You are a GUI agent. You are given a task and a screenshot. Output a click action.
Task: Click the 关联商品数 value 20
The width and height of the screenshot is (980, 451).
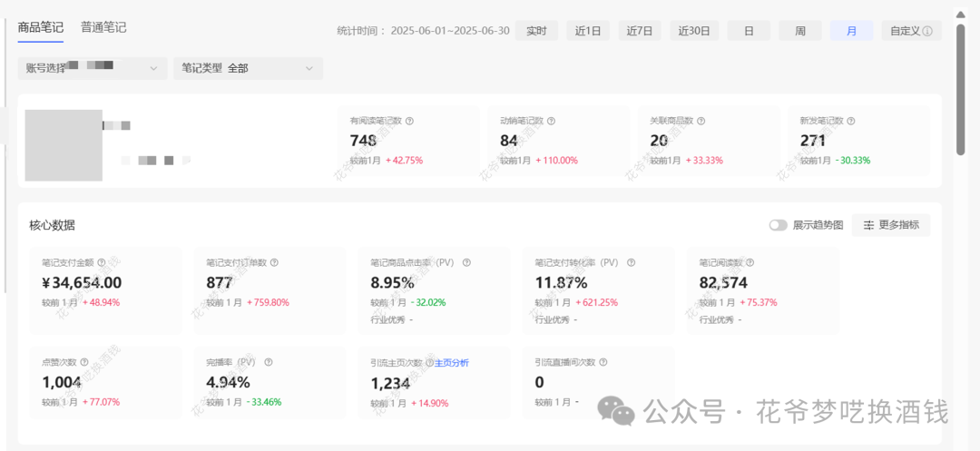pyautogui.click(x=659, y=141)
